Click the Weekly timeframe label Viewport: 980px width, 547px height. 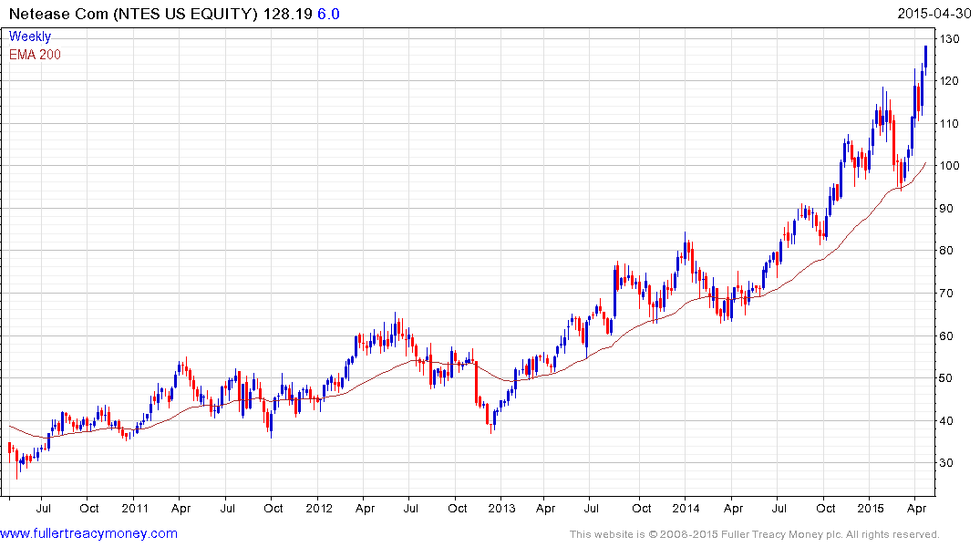coord(30,36)
